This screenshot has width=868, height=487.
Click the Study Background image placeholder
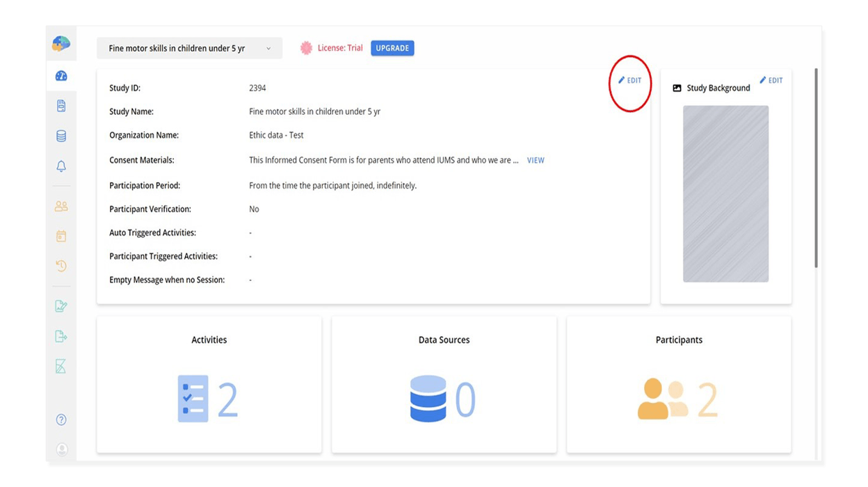click(x=725, y=193)
